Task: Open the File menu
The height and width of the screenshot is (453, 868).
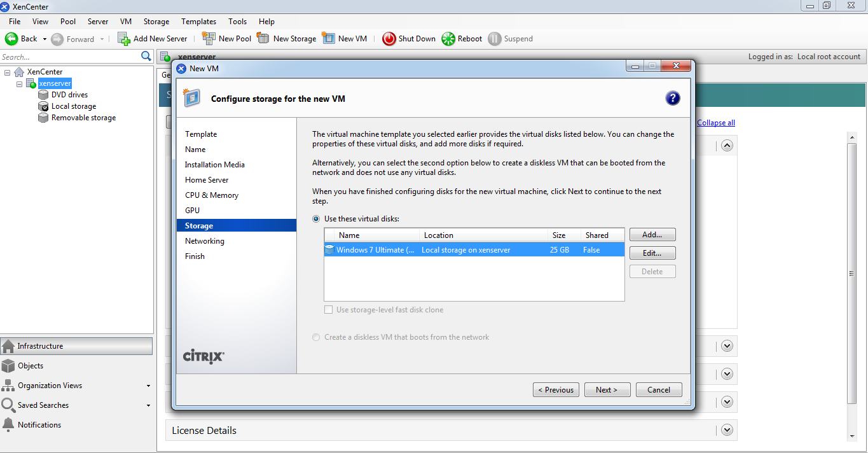Action: click(x=15, y=22)
